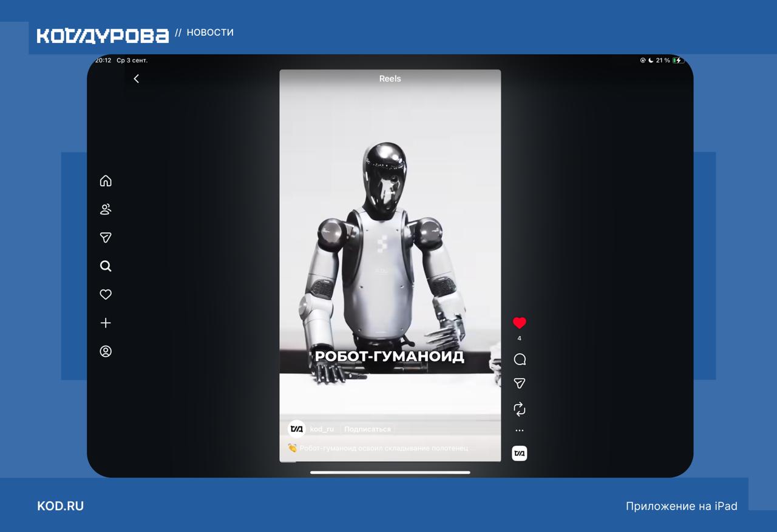Open audio thumbnail below the options

point(519,453)
